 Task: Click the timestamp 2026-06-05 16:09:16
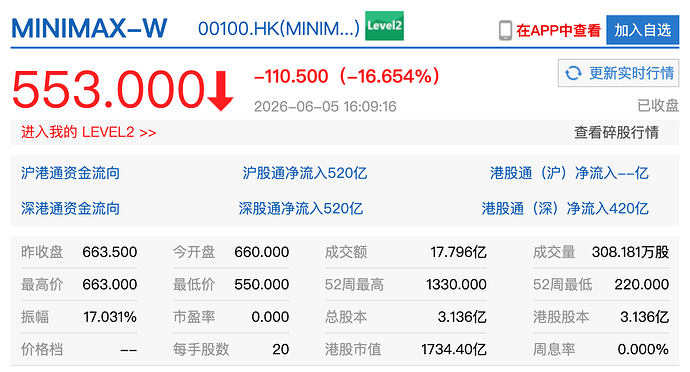pyautogui.click(x=325, y=107)
